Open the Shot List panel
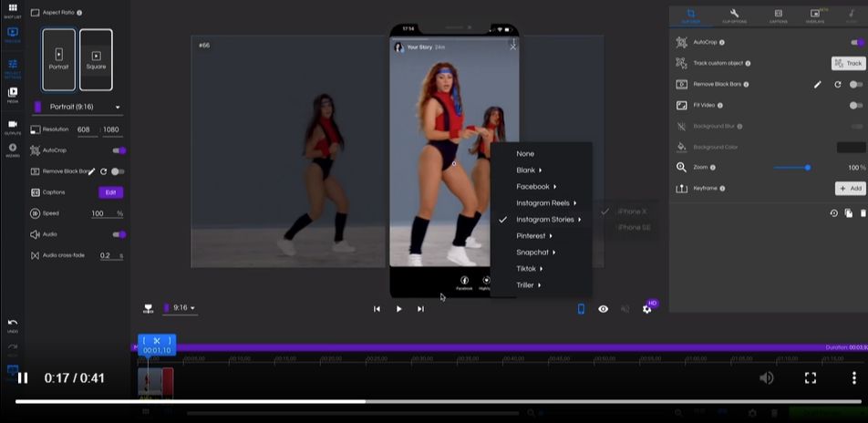Viewport: 868px width, 423px height. point(12,11)
